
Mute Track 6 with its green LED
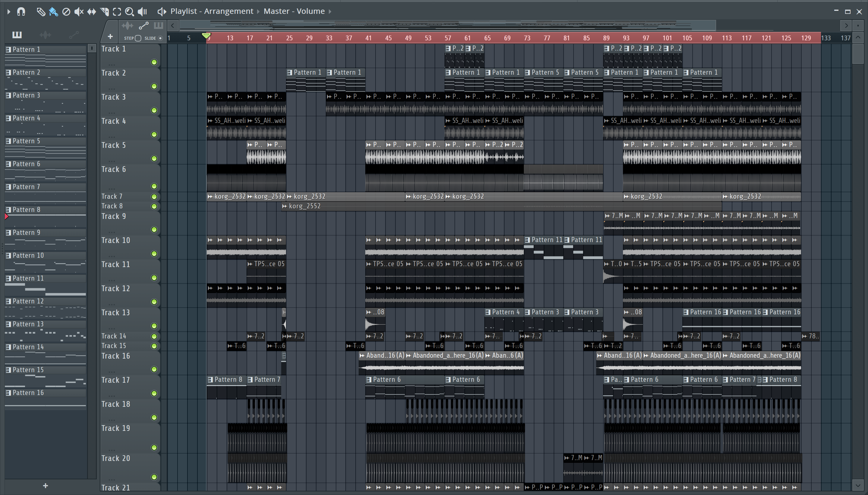tap(154, 186)
